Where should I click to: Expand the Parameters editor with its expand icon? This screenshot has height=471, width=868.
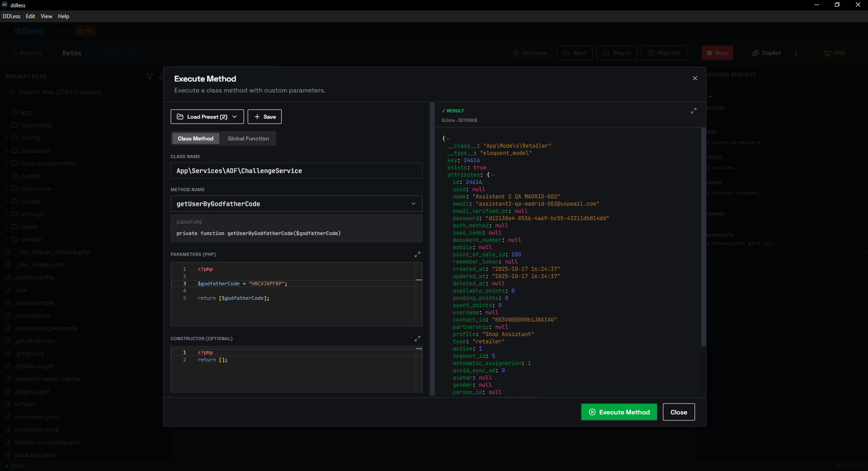point(417,255)
